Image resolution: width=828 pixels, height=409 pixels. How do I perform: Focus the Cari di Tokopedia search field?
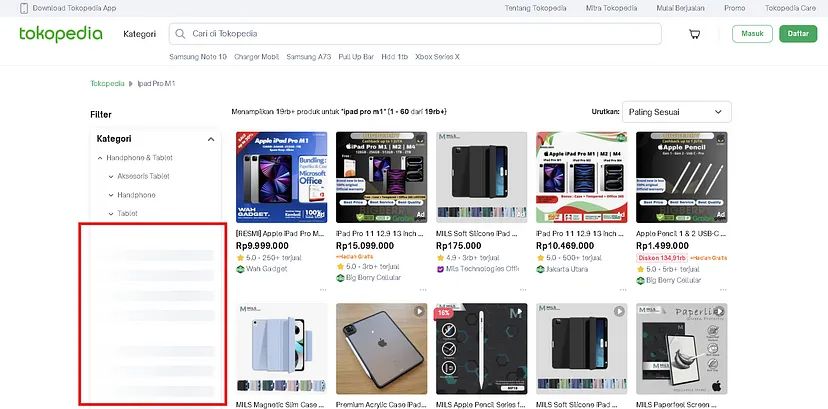tap(415, 34)
